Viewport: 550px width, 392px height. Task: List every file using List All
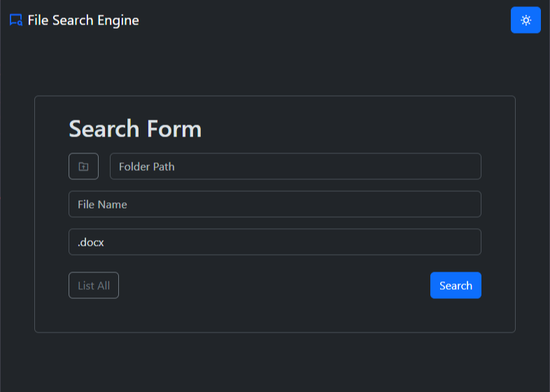click(94, 286)
